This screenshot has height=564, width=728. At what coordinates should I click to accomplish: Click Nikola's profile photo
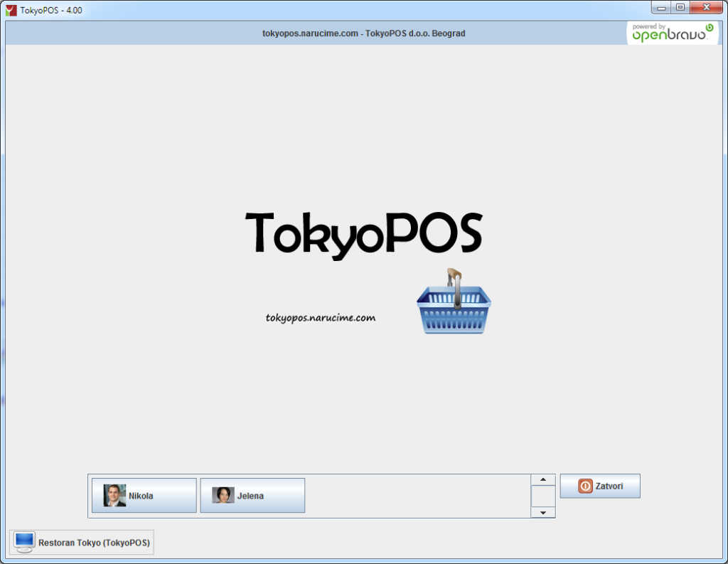coord(114,495)
